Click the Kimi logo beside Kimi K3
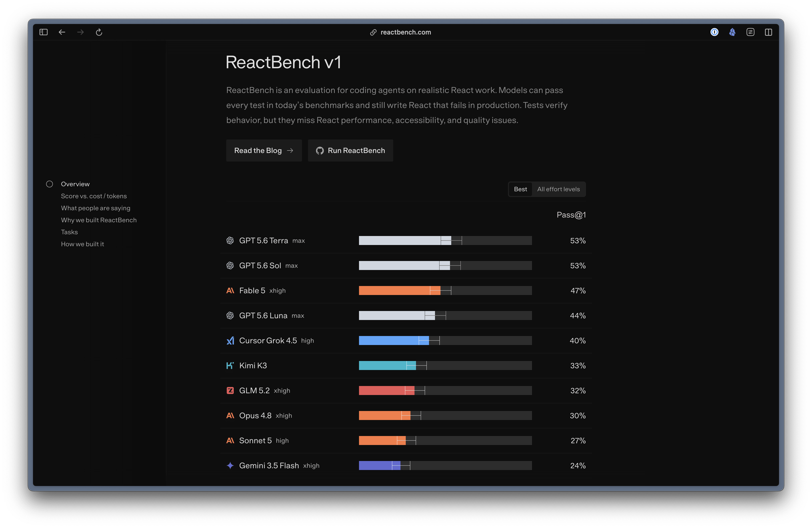Screen dimensions: 812x528 tap(230, 365)
